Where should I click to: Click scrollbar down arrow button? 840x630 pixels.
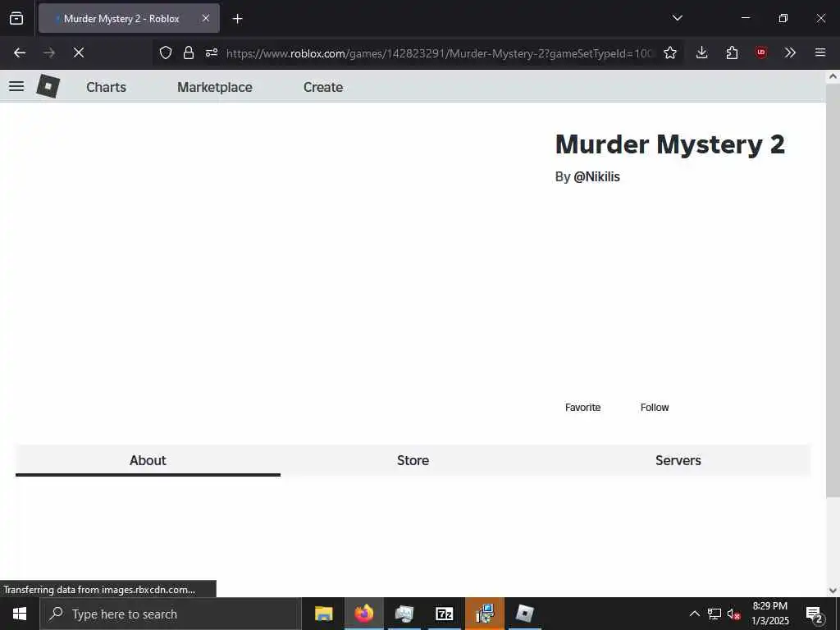coord(833,591)
